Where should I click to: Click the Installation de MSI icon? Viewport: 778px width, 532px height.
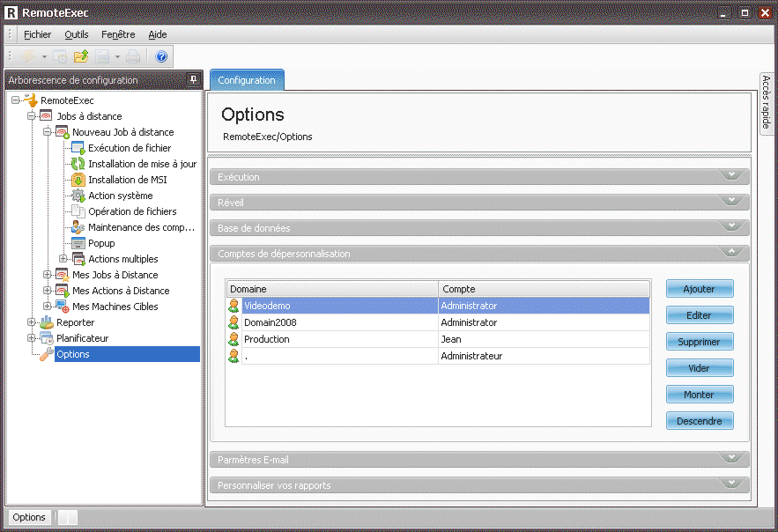click(x=78, y=180)
